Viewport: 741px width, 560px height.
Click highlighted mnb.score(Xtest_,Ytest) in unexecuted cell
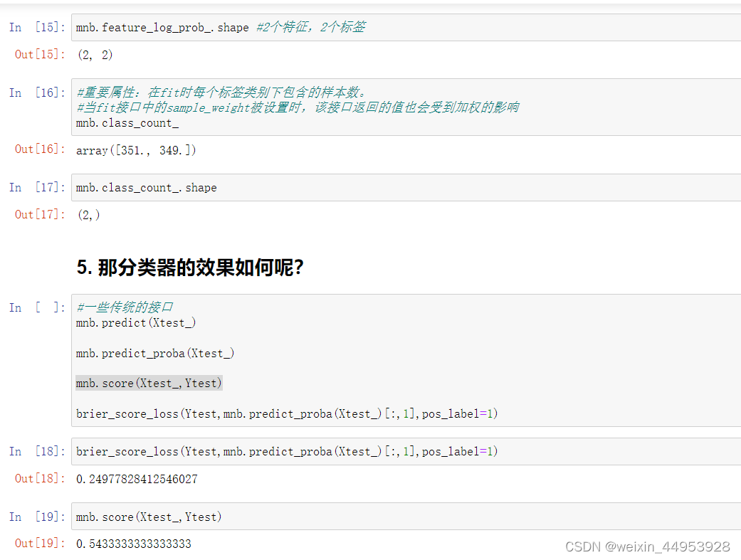(149, 384)
